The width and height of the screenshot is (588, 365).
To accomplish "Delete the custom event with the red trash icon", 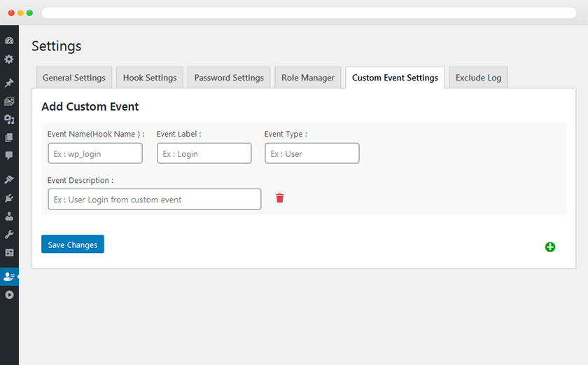I will [x=280, y=198].
